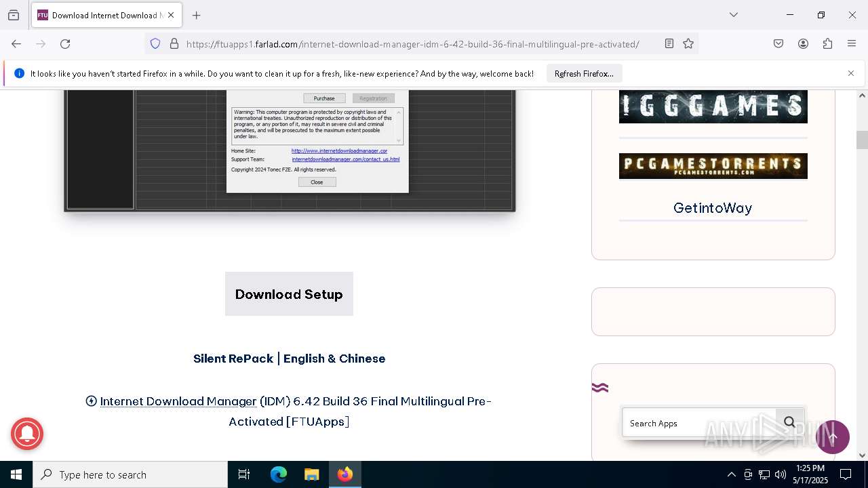Show site security padlock info
This screenshot has width=868, height=488.
pyautogui.click(x=174, y=44)
